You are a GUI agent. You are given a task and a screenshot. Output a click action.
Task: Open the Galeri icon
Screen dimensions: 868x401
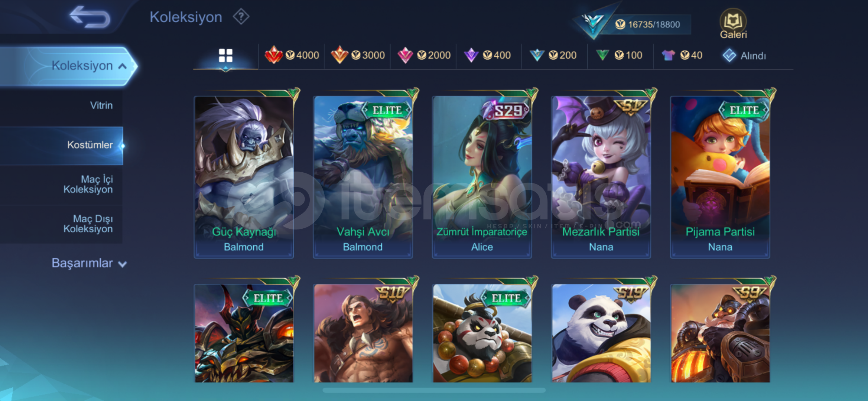point(733,24)
